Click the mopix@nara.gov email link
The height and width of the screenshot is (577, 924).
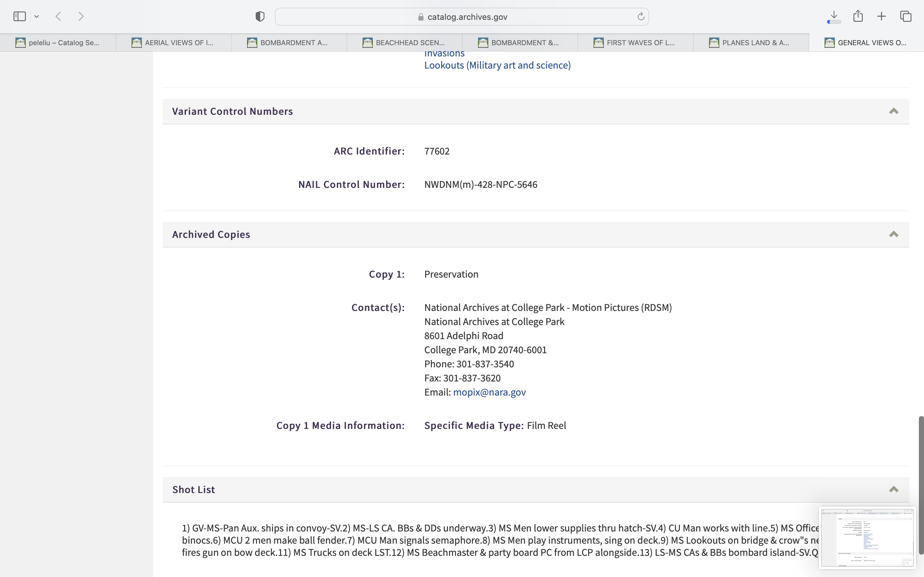tap(489, 392)
